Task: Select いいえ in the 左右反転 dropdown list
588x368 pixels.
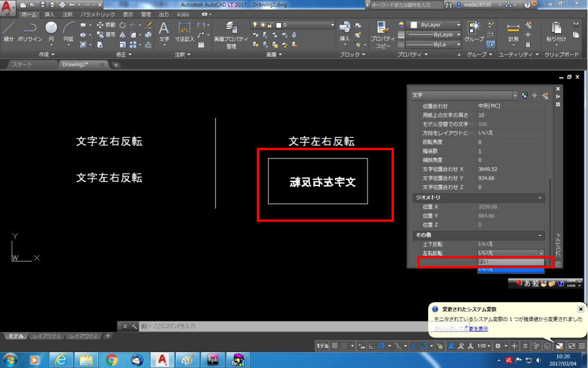Action: pos(511,269)
